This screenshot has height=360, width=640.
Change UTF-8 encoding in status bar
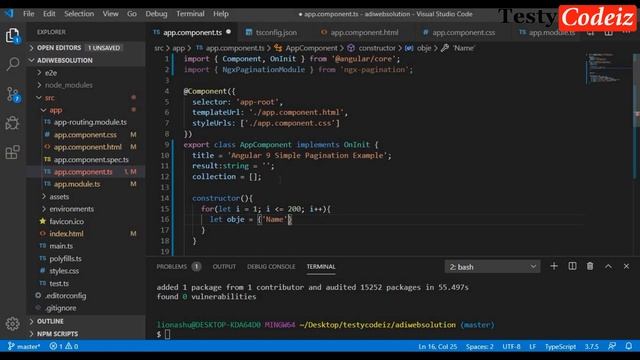pos(511,347)
